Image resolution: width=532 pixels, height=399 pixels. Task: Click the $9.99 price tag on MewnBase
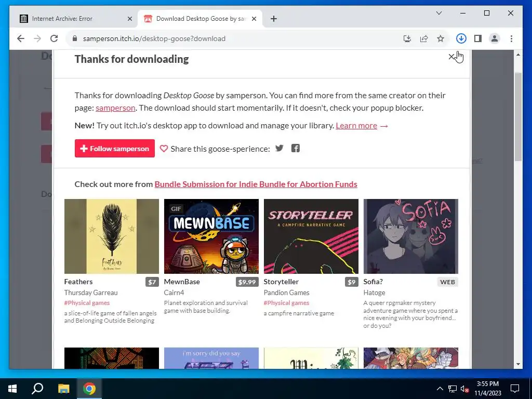[247, 282]
